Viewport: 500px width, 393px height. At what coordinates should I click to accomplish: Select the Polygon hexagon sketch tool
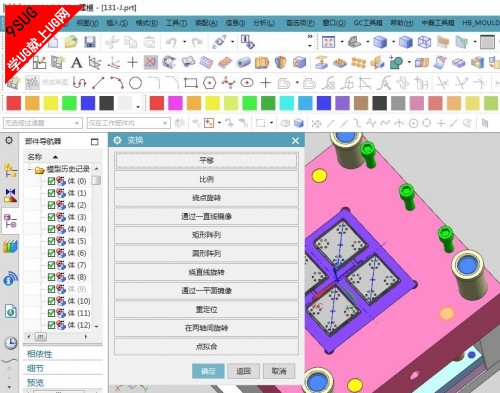coord(209,83)
